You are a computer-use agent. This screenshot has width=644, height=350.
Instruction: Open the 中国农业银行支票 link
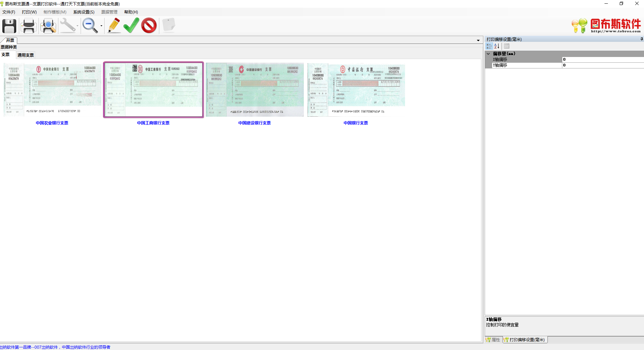click(52, 123)
